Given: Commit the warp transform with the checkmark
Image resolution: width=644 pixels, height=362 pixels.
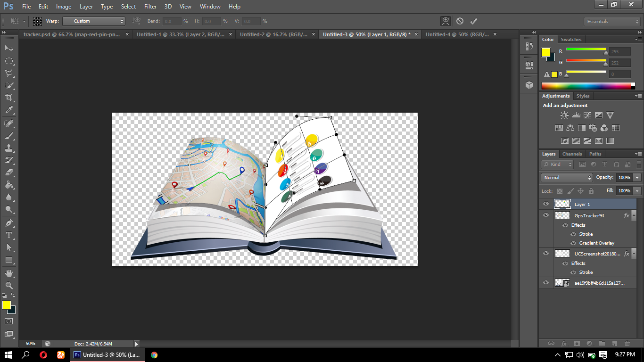Looking at the screenshot, I should pyautogui.click(x=474, y=21).
